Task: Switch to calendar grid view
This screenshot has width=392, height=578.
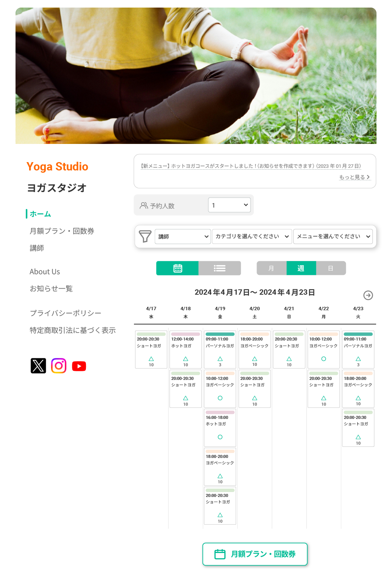Action: pyautogui.click(x=177, y=268)
